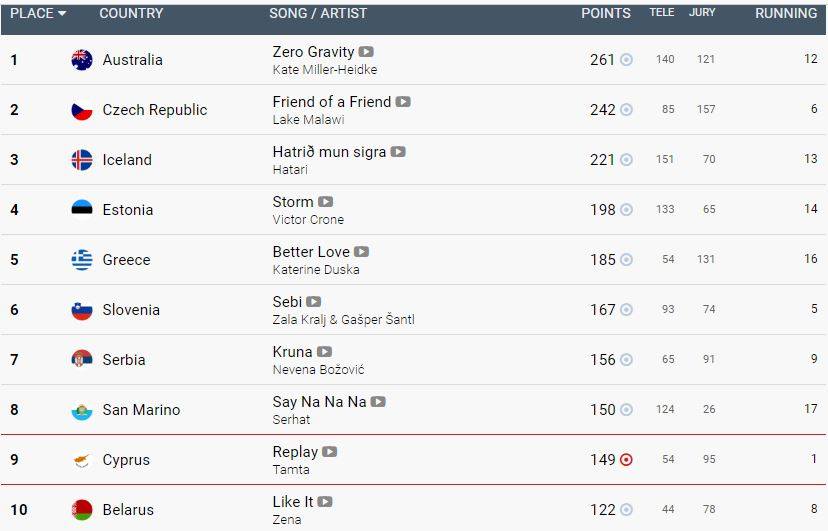Open the Australia country link
The image size is (828, 531).
pos(133,60)
